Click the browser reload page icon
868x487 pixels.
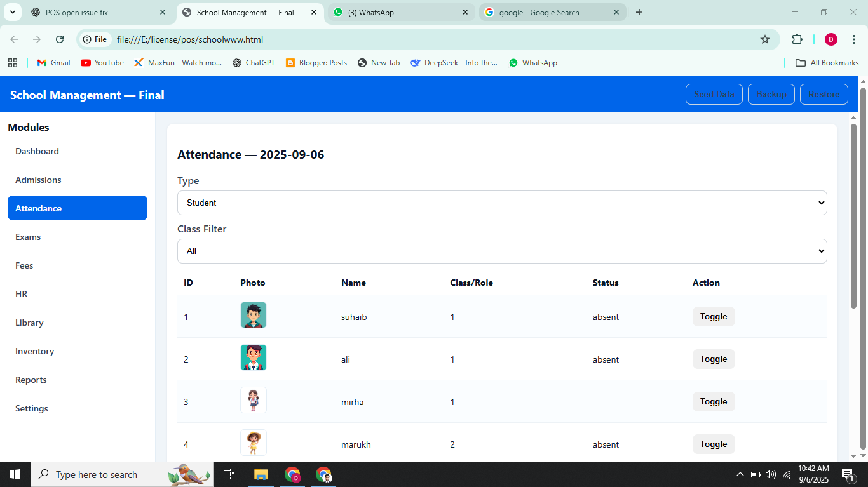[60, 39]
